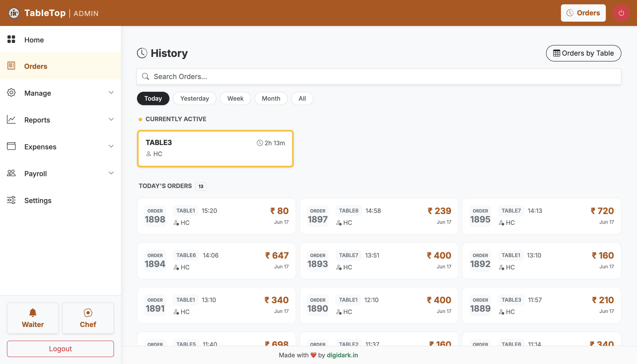This screenshot has width=637, height=364.
Task: Click the Orders button in header
Action: click(x=583, y=13)
